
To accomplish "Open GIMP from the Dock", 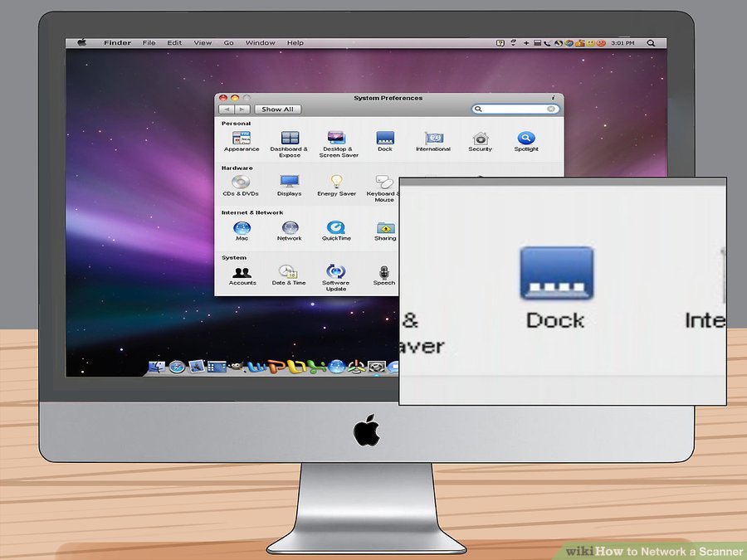I will click(236, 367).
